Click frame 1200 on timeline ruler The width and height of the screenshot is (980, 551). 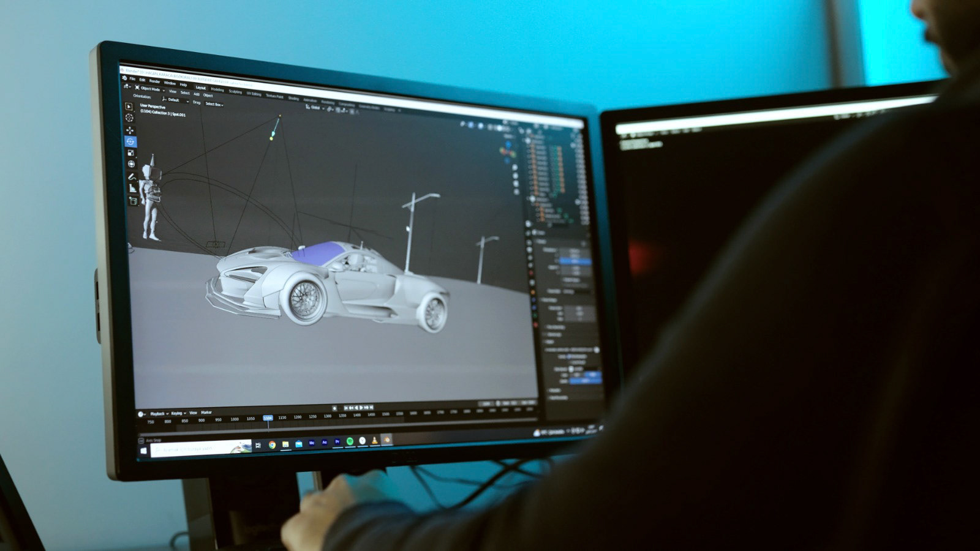[298, 417]
